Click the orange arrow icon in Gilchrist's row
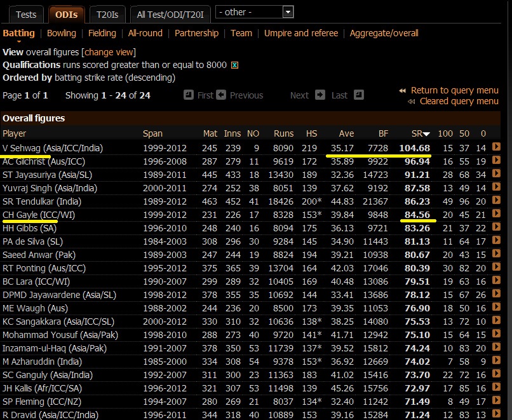Image resolution: width=512 pixels, height=420 pixels. [496, 161]
